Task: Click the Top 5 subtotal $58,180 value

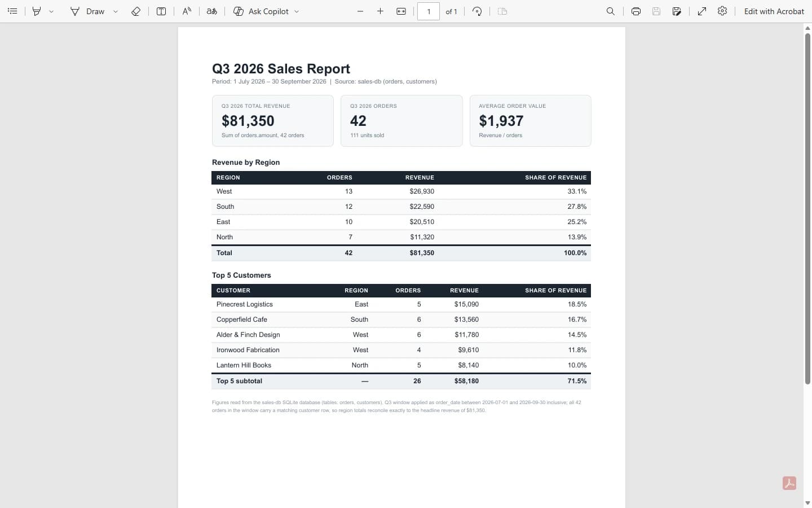Action: click(x=466, y=381)
